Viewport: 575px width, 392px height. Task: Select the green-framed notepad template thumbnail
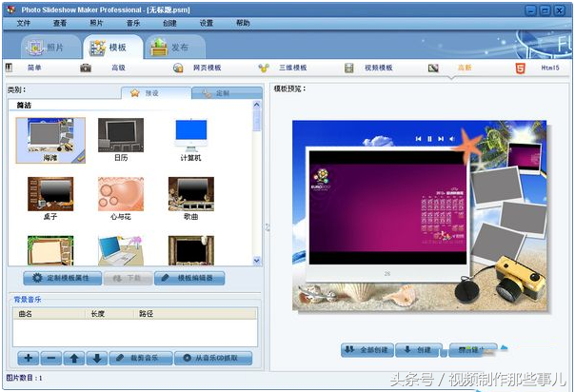click(50, 250)
